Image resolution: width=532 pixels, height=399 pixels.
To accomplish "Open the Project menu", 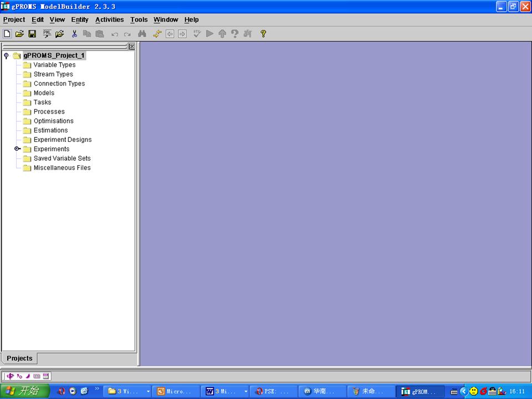I will pyautogui.click(x=14, y=20).
